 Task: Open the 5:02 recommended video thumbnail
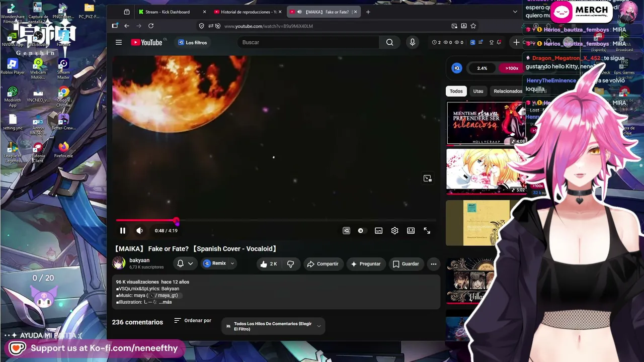click(x=486, y=171)
